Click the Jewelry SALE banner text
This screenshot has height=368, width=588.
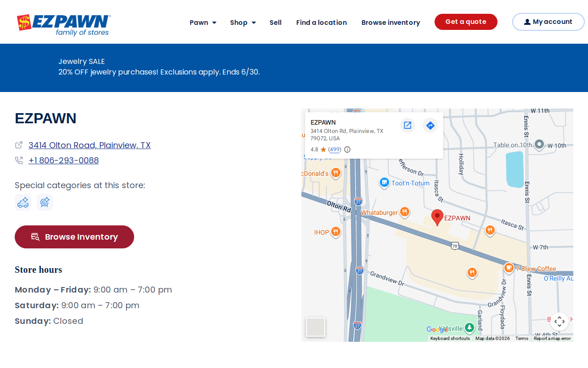pos(82,61)
